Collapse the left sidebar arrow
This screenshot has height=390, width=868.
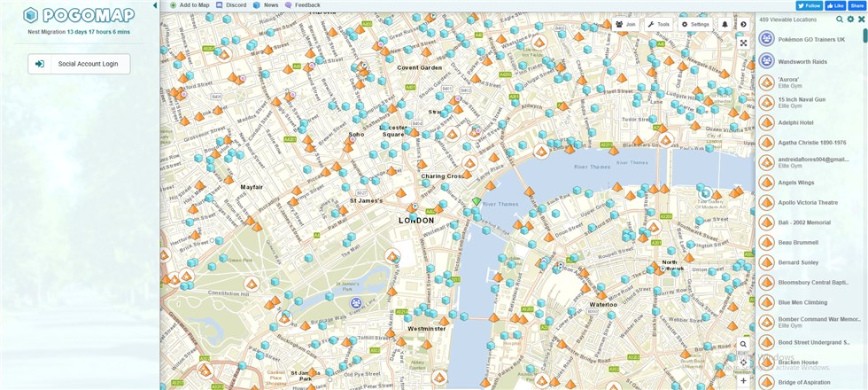tap(156, 5)
